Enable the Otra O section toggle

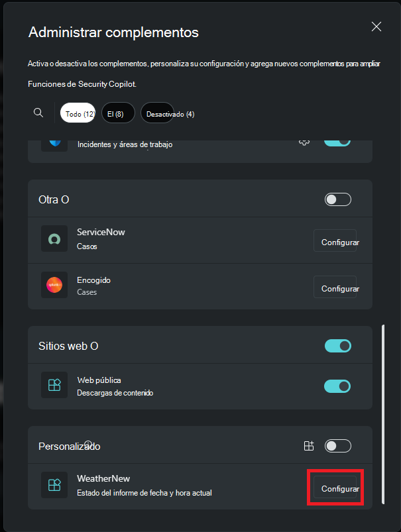coord(337,199)
